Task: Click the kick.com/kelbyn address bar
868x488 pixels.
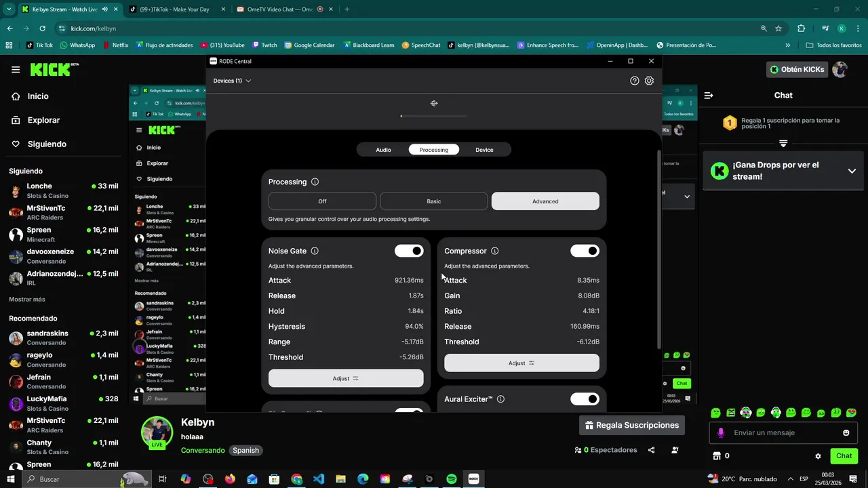Action: (407, 28)
